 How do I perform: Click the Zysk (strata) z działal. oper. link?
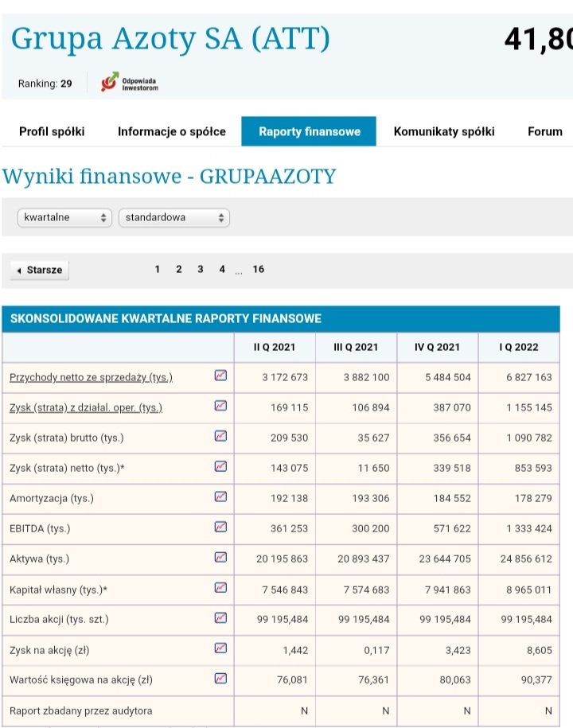click(86, 407)
